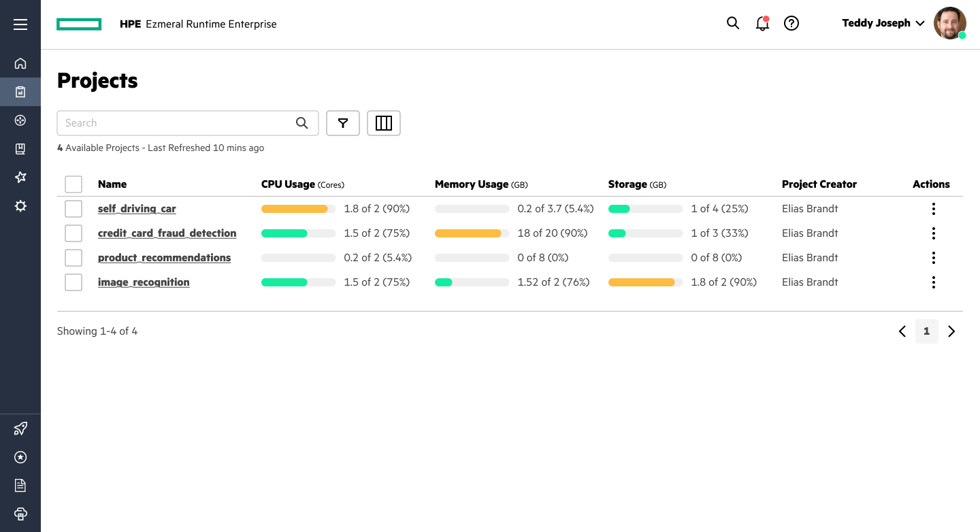Go to next page arrow
This screenshot has height=532, width=980.
tap(951, 331)
